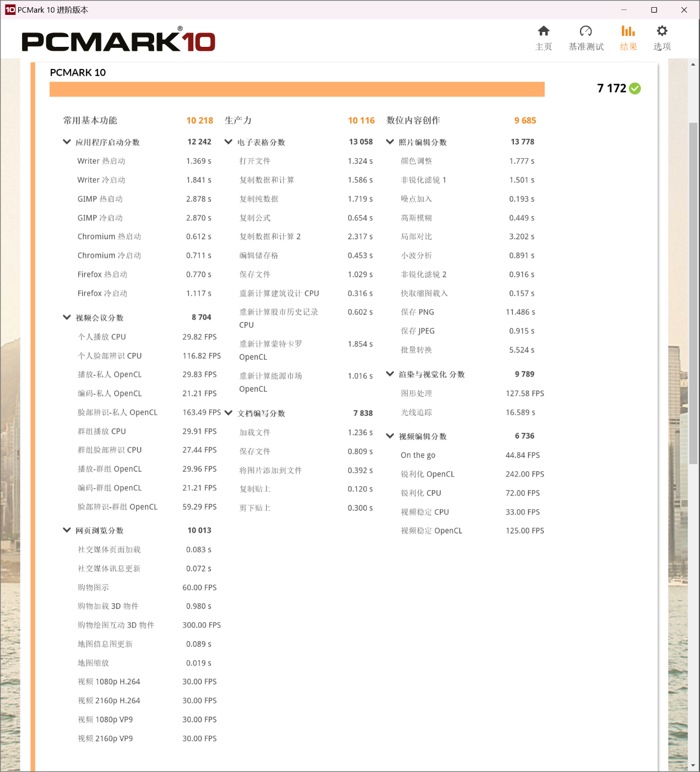This screenshot has height=772, width=700.
Task: Click the 保存 PNG row label
Action: 417,312
